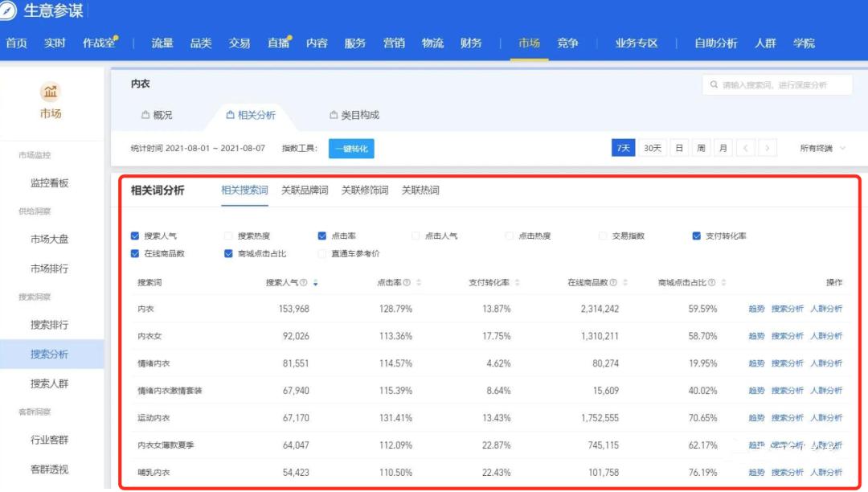Click the help icon next to 搜索人气 column
Viewport: 868px width, 492px height.
pyautogui.click(x=304, y=282)
